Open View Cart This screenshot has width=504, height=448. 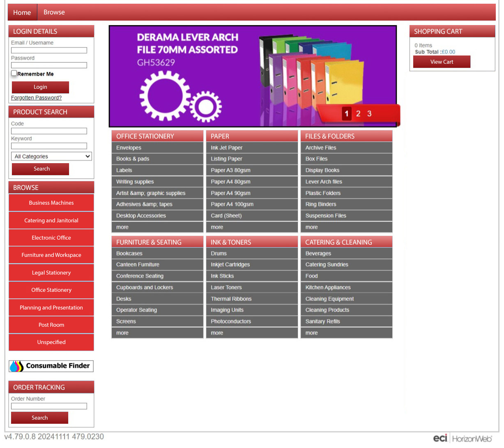(442, 62)
